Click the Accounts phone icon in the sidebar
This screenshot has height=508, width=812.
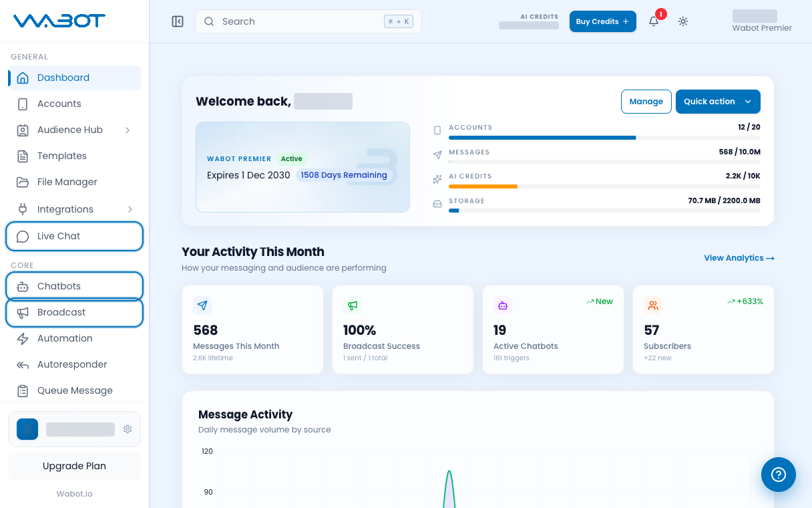23,104
